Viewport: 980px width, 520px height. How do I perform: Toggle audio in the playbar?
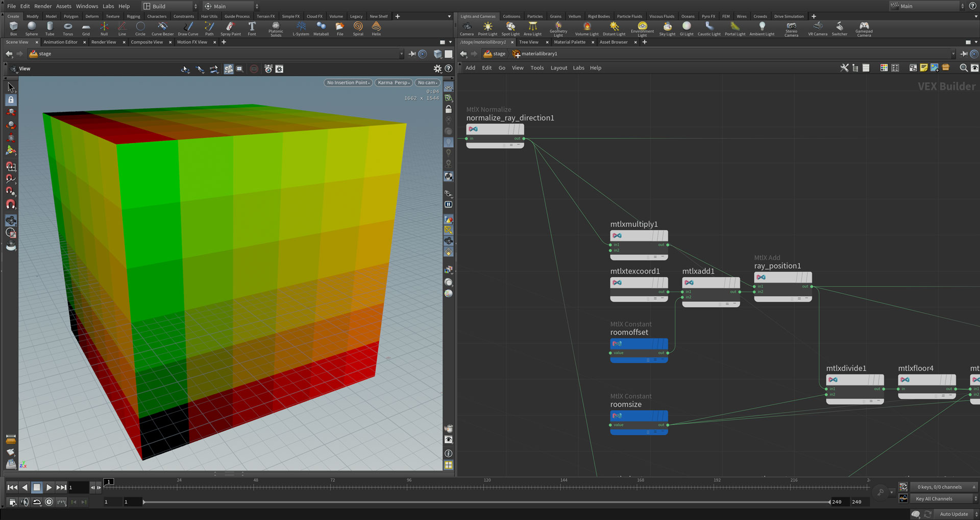[x=24, y=502]
